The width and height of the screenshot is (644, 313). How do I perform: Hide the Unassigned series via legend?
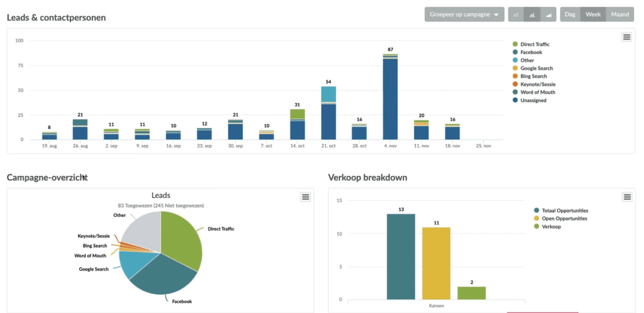[x=533, y=100]
